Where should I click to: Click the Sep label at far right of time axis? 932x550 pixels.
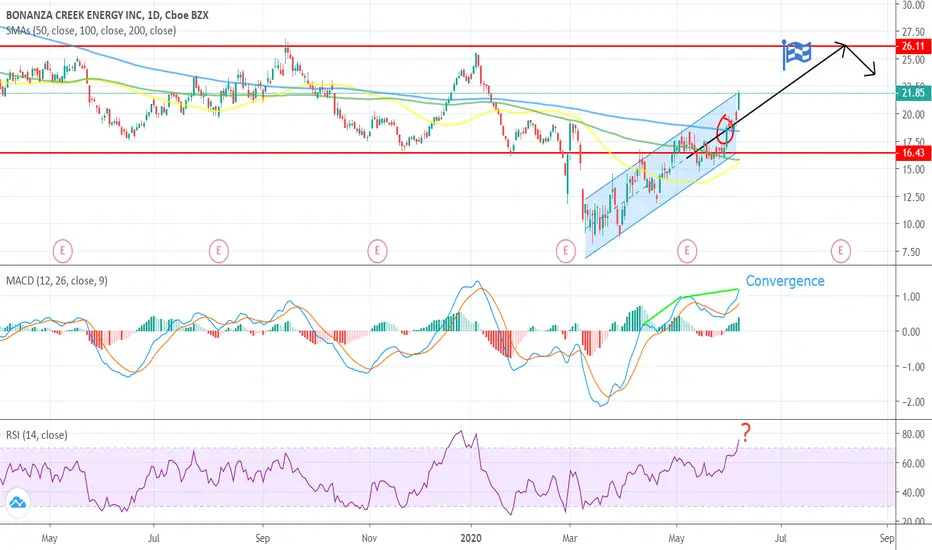[x=887, y=538]
